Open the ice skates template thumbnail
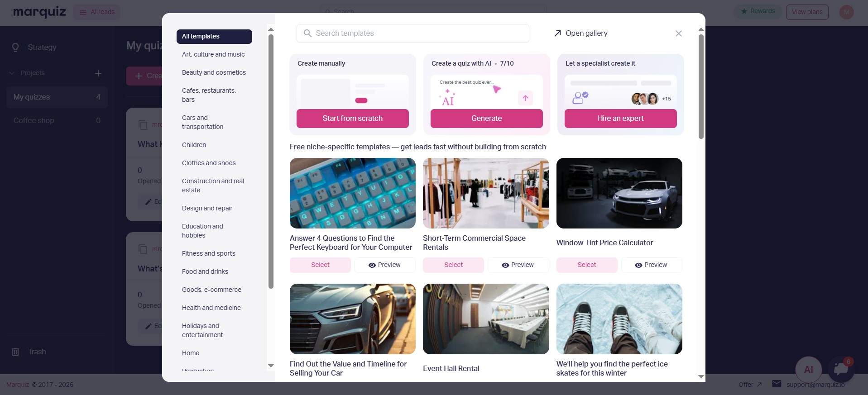 pos(619,319)
